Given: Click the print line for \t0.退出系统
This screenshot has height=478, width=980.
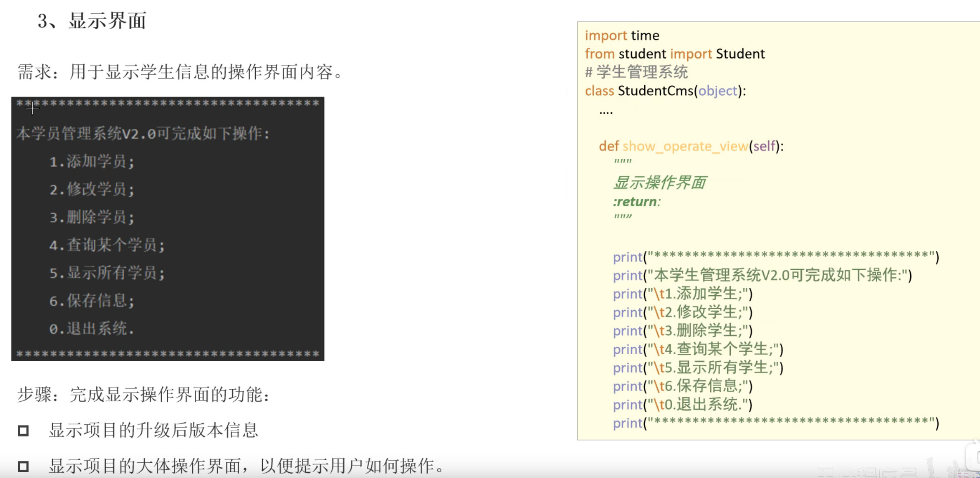Looking at the screenshot, I should [x=682, y=405].
